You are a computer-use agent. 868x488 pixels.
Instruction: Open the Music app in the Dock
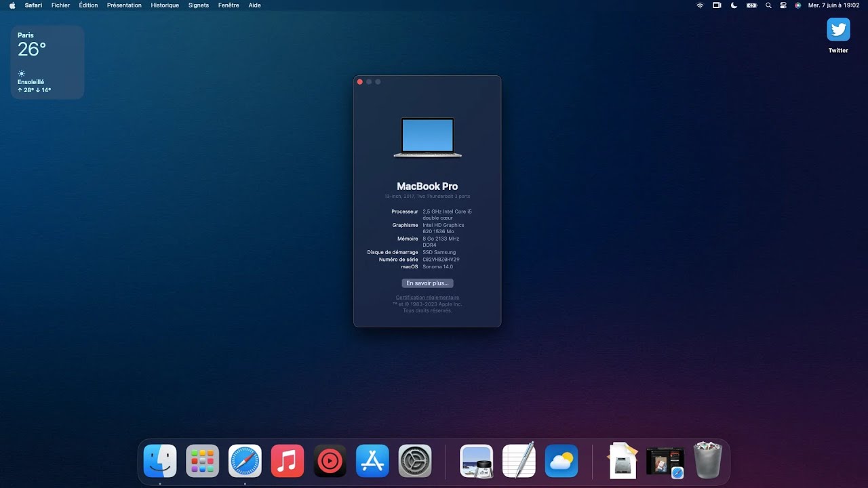point(288,461)
